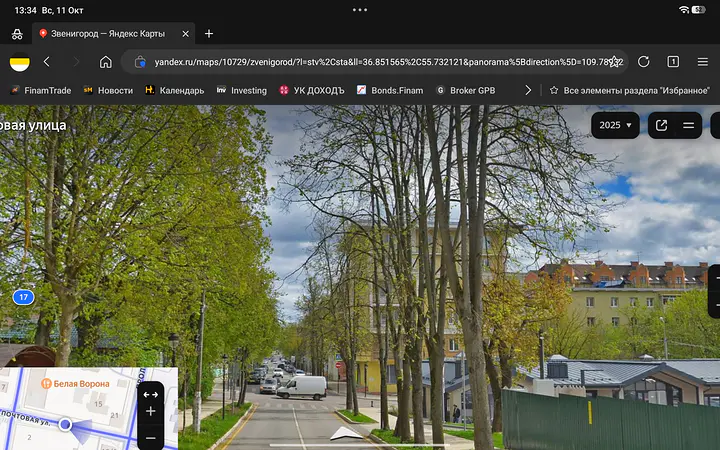Click the street name label
The width and height of the screenshot is (720, 450).
[33, 125]
